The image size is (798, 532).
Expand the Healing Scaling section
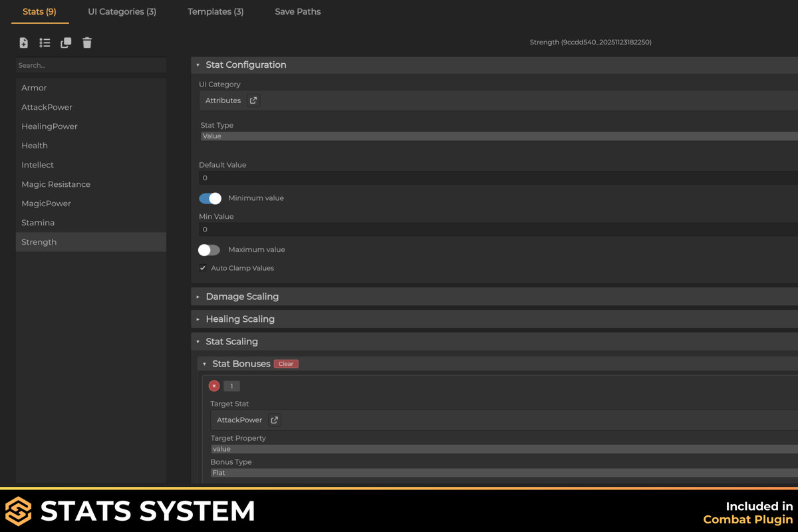pos(198,319)
